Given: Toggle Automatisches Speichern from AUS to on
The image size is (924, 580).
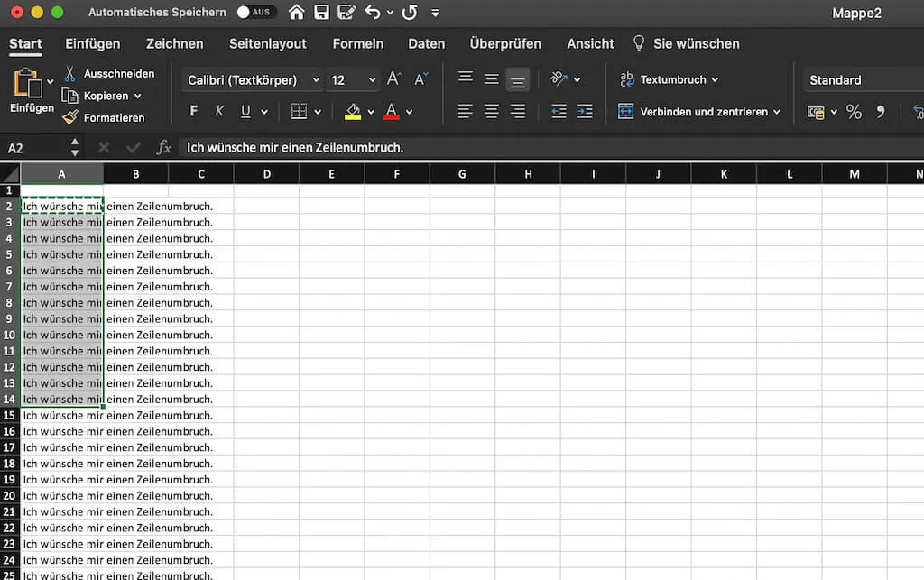Looking at the screenshot, I should click(256, 13).
